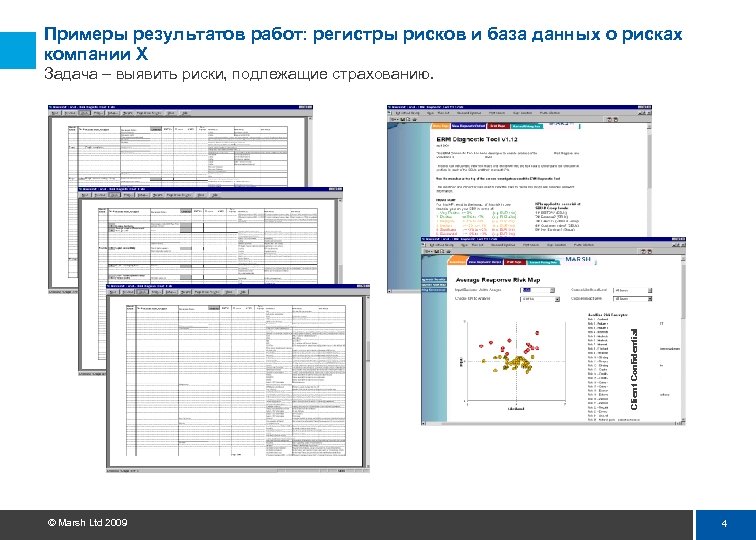756x540 pixels.
Task: Select teal tab in ERM Diagnostic Tool window
Action: click(527, 126)
